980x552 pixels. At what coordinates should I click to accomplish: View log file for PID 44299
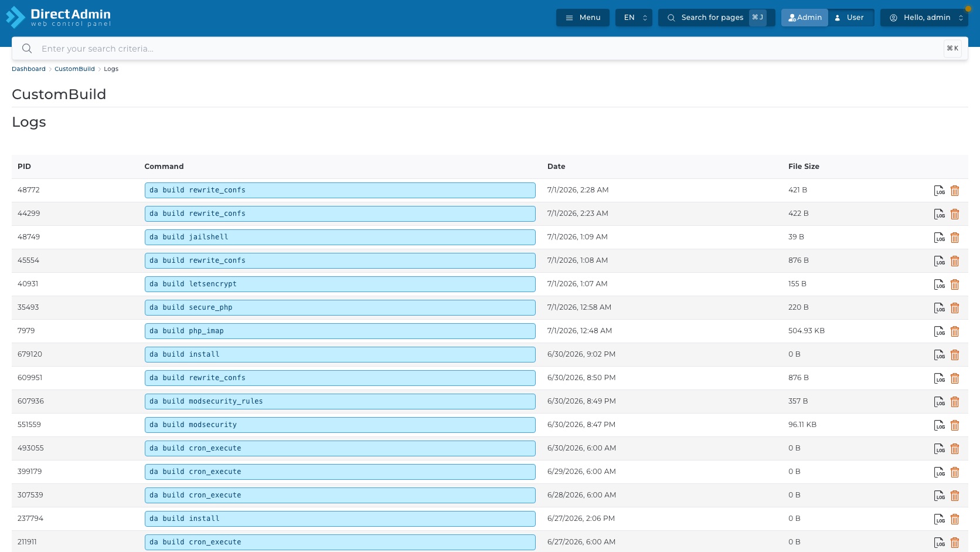coord(940,214)
